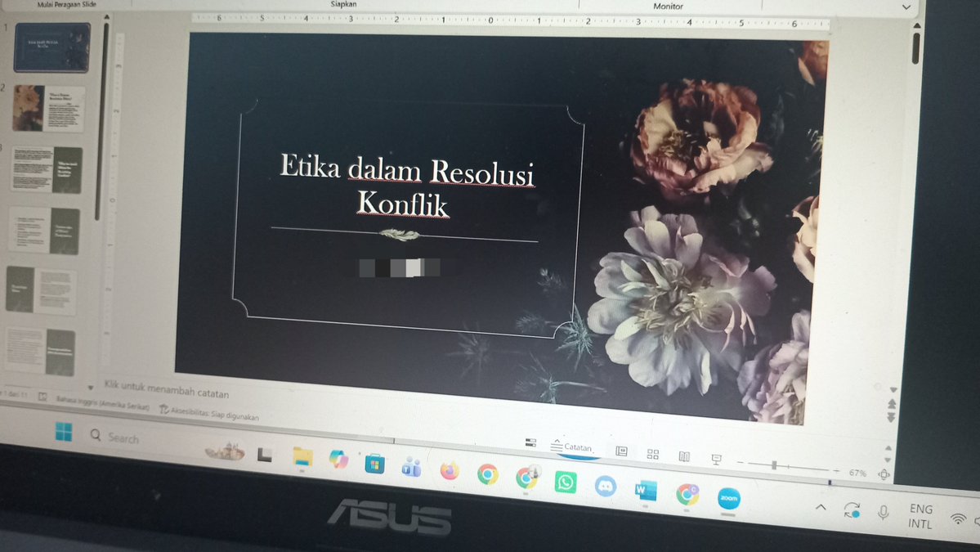
Task: Open Discord from taskbar
Action: coord(605,487)
